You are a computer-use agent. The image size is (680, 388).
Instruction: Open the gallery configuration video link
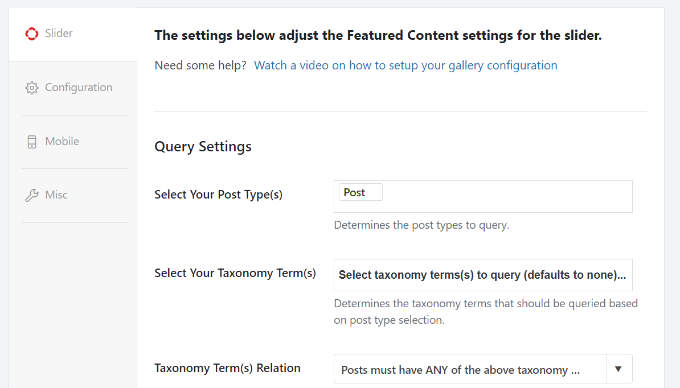pos(405,65)
